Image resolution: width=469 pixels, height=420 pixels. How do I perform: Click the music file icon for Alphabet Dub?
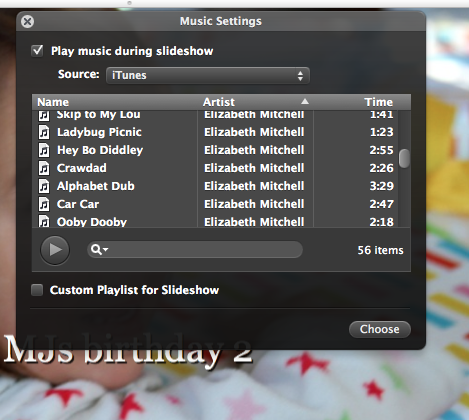pos(44,186)
